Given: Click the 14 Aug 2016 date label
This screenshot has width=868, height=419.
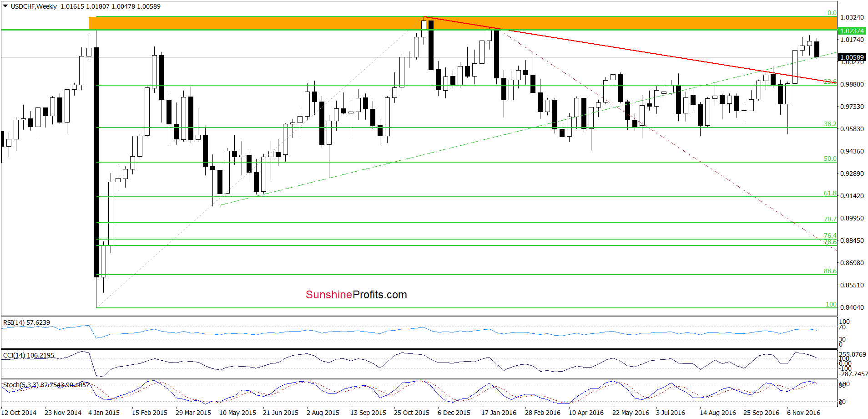Looking at the screenshot, I should coord(717,413).
